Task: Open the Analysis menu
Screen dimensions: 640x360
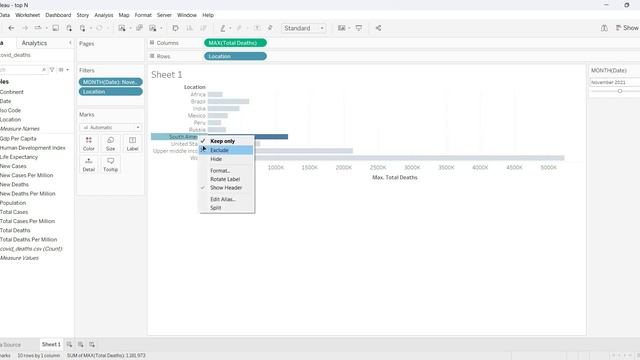Action: point(104,15)
